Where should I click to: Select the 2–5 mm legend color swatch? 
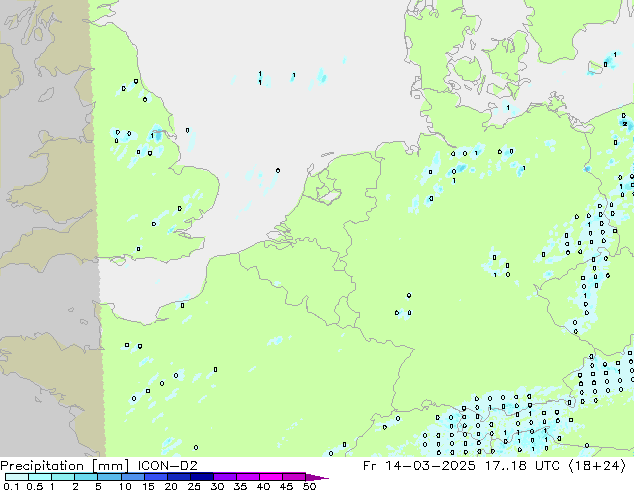coord(86,477)
